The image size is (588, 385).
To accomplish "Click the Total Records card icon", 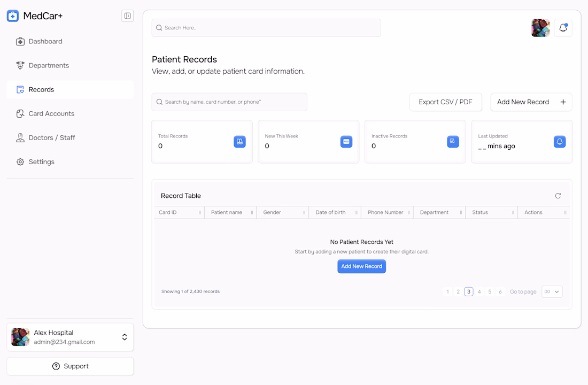I will pyautogui.click(x=239, y=142).
